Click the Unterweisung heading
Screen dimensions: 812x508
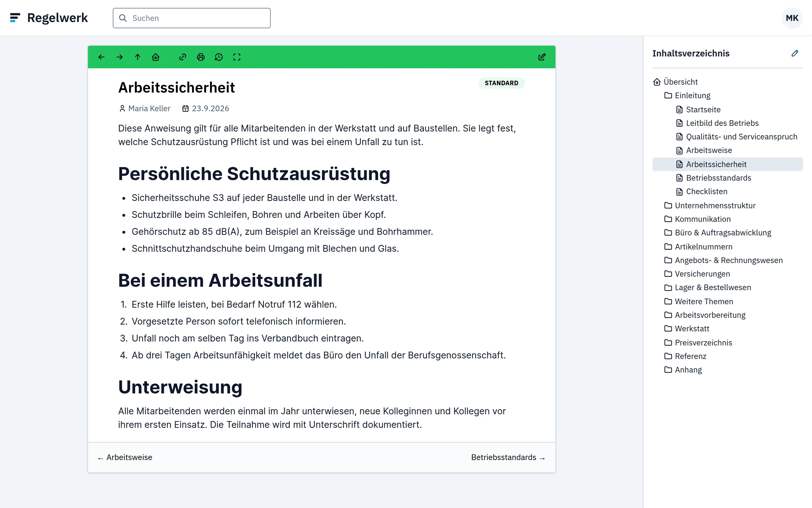click(180, 387)
